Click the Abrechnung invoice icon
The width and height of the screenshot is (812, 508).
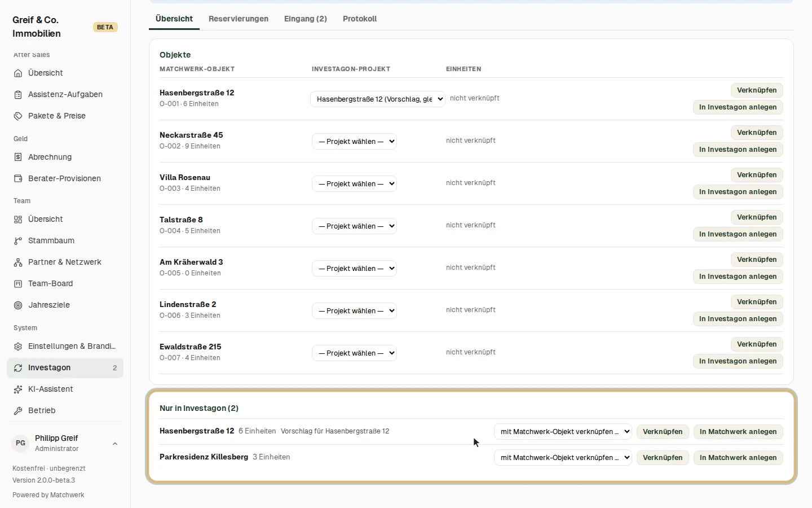(18, 157)
